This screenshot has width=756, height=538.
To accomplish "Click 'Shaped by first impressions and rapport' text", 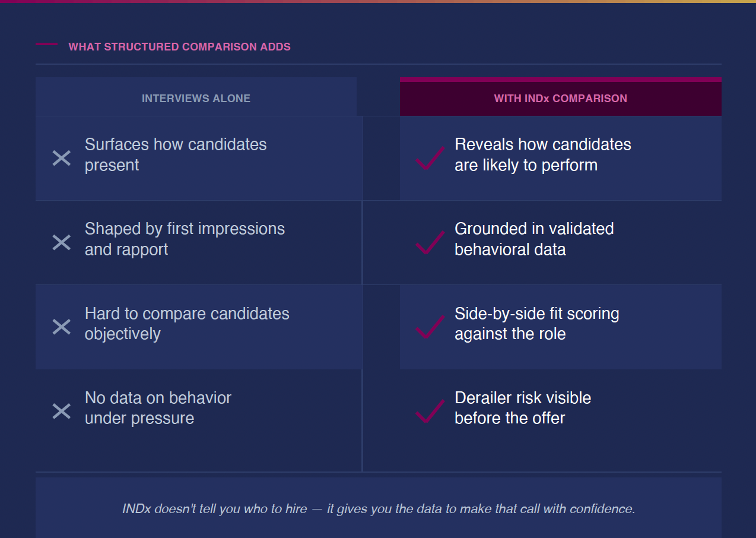I will pos(185,239).
